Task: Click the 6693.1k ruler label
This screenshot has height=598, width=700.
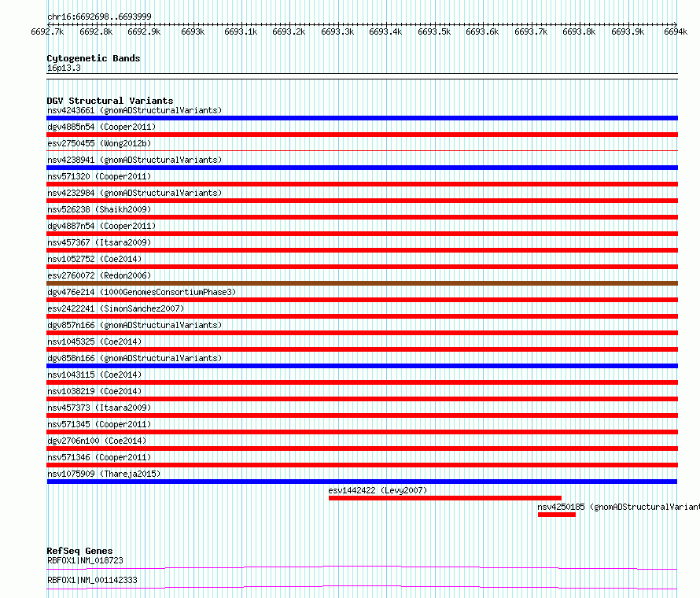Action: pos(241,31)
